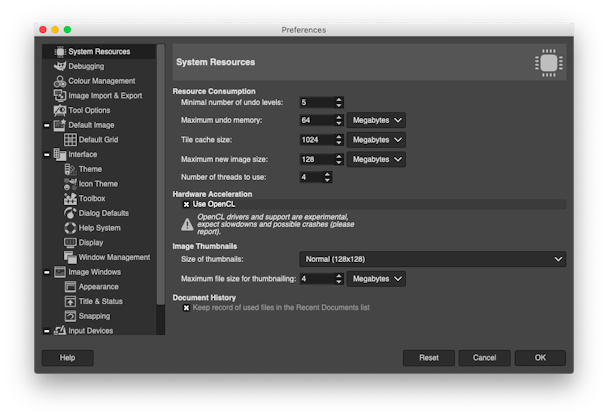Click the Theme icon
Image resolution: width=608 pixels, height=419 pixels.
click(70, 169)
